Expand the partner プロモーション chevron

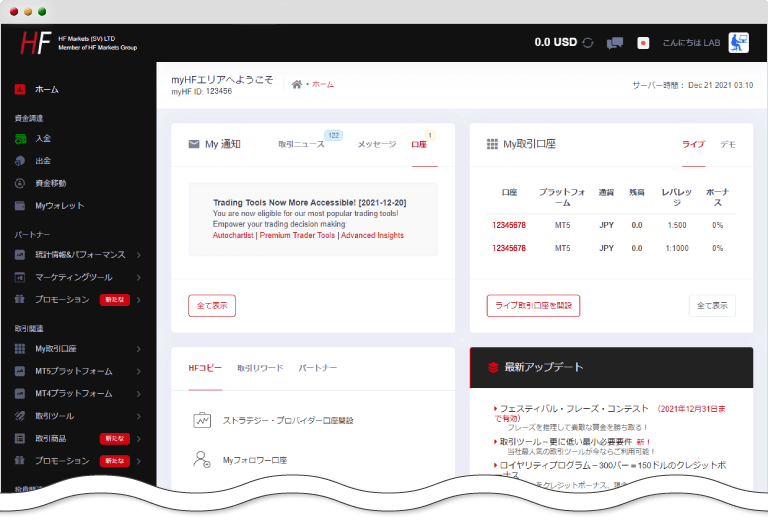point(139,300)
